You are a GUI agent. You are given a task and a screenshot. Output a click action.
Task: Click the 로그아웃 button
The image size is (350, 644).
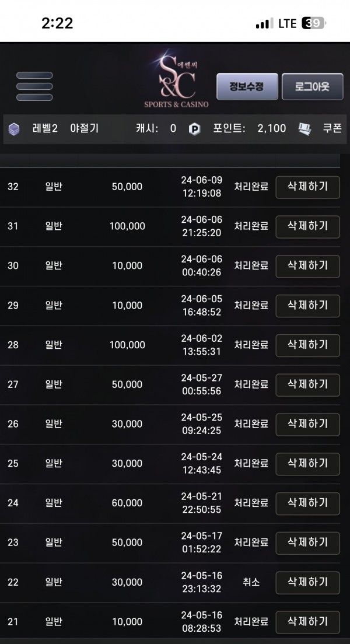[x=312, y=86]
